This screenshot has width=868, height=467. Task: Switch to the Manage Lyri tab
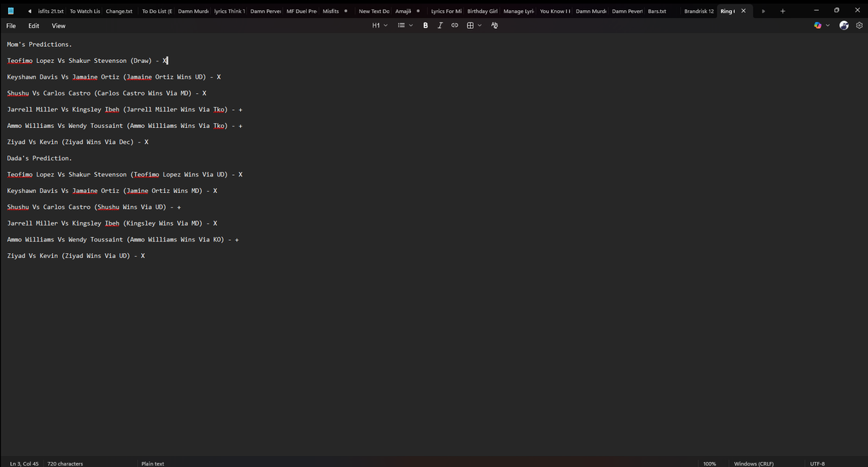point(519,11)
